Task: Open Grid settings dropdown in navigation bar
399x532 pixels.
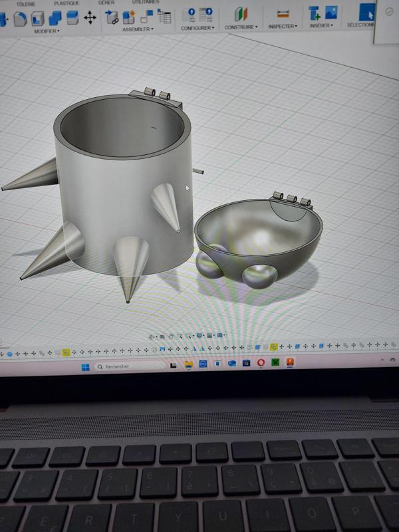Action: pyautogui.click(x=211, y=335)
